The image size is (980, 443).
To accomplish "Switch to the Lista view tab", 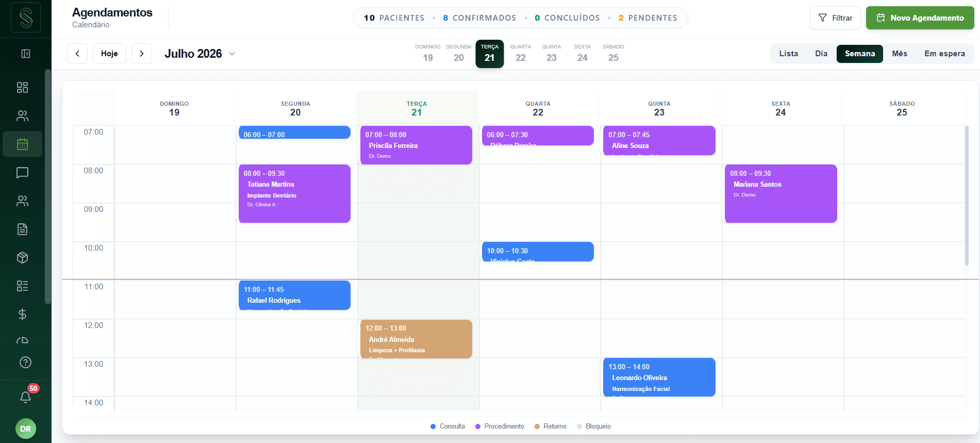I will (x=788, y=54).
